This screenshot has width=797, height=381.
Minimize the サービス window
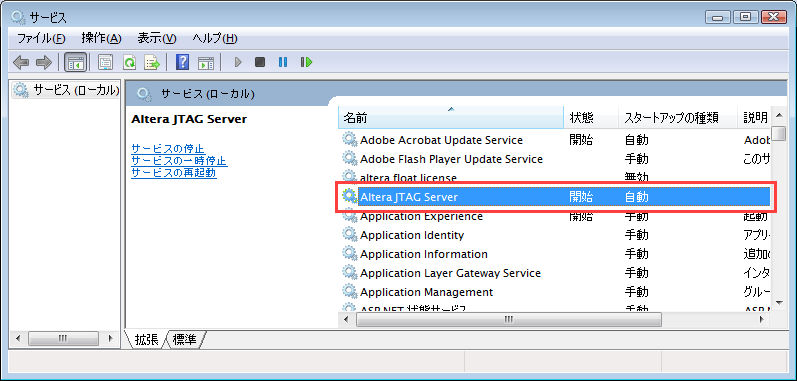pos(718,17)
